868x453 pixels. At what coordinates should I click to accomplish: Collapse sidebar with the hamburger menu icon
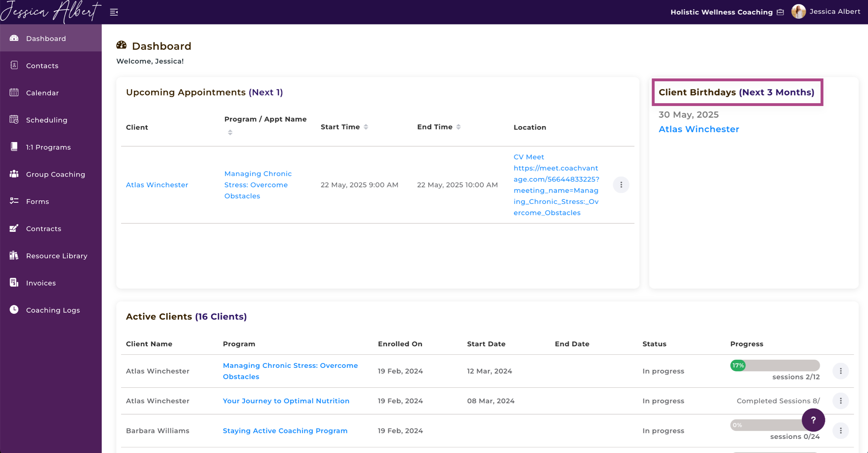click(114, 12)
